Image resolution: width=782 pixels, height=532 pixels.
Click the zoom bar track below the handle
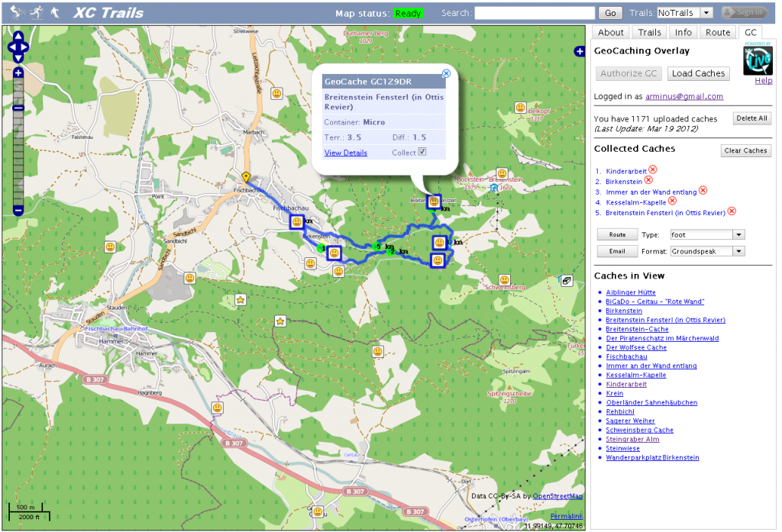pyautogui.click(x=18, y=157)
